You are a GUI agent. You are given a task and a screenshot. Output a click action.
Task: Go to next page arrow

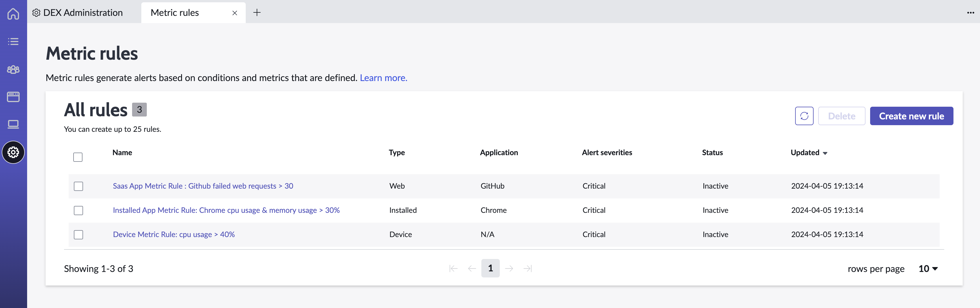tap(509, 268)
